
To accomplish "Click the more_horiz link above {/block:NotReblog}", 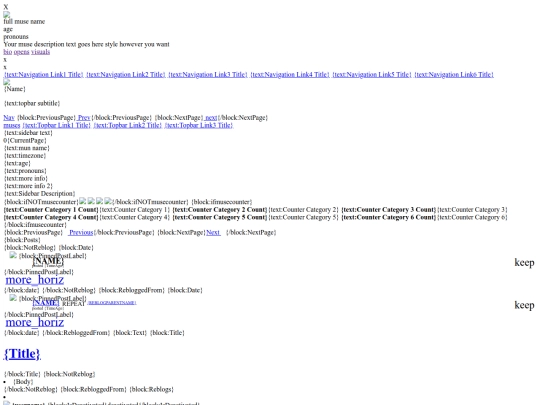I will click(34, 280).
